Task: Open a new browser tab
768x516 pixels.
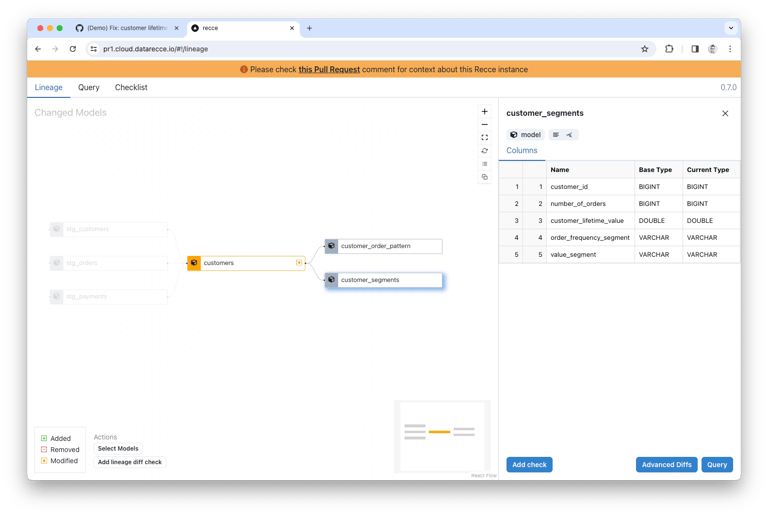Action: click(309, 28)
